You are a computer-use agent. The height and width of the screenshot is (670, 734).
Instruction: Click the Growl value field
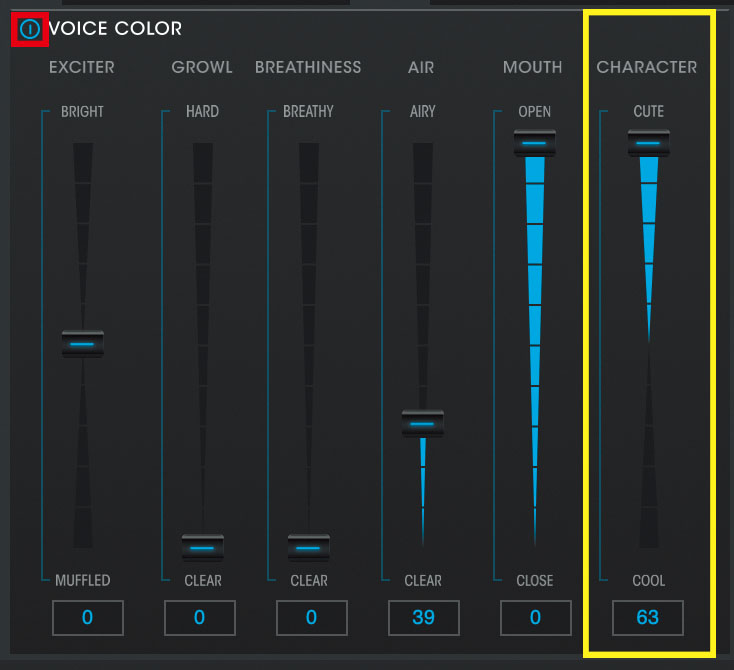pos(200,618)
